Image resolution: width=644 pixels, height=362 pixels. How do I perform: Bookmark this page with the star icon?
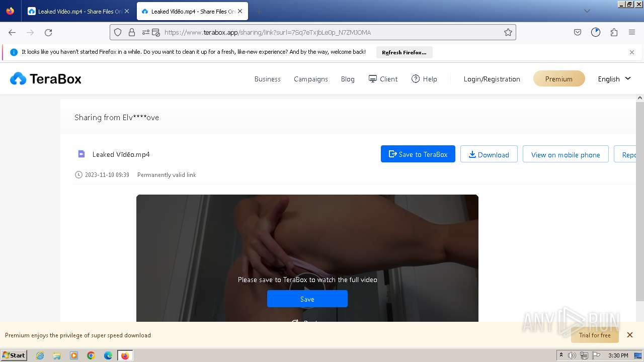click(508, 32)
